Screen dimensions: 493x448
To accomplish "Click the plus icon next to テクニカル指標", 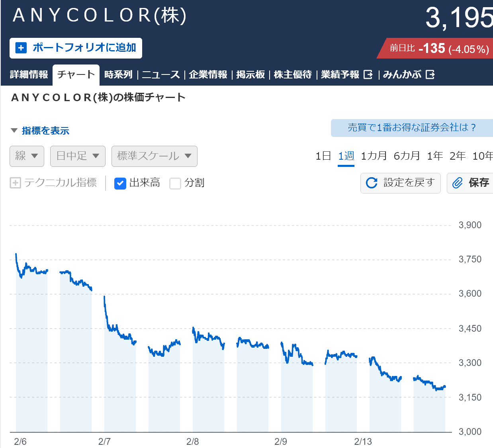I will coord(15,183).
